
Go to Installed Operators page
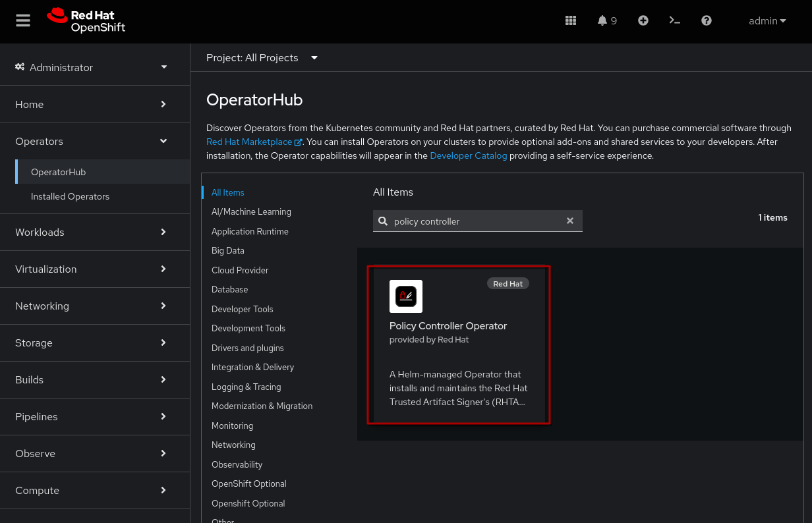pyautogui.click(x=70, y=196)
